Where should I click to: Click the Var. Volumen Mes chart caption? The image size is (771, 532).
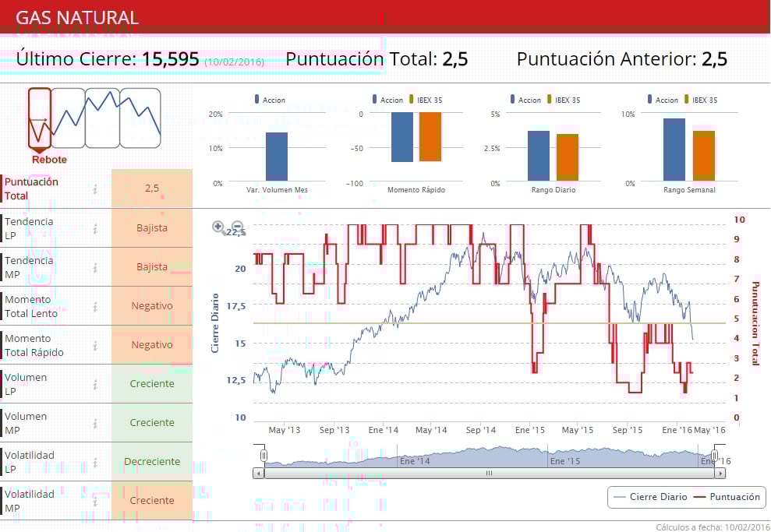[x=277, y=189]
